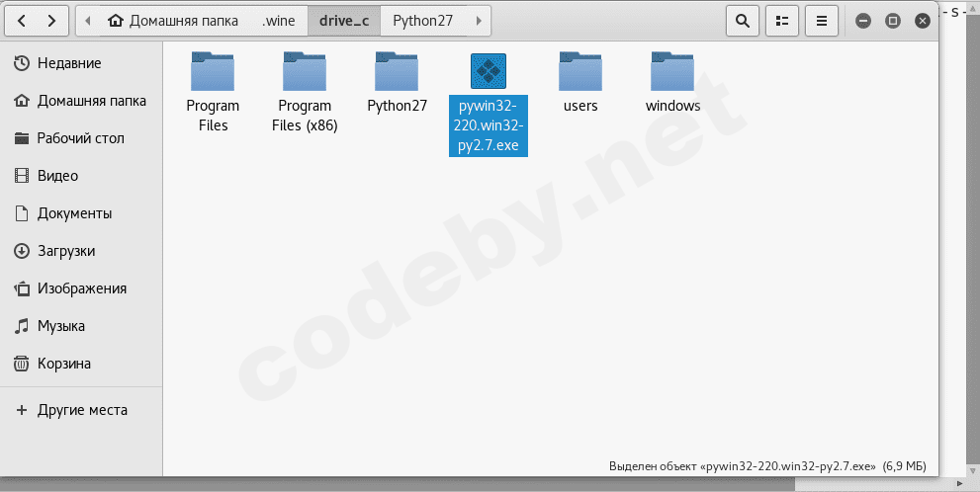Open Корзина in the sidebar
This screenshot has height=492, width=980.
[81, 363]
